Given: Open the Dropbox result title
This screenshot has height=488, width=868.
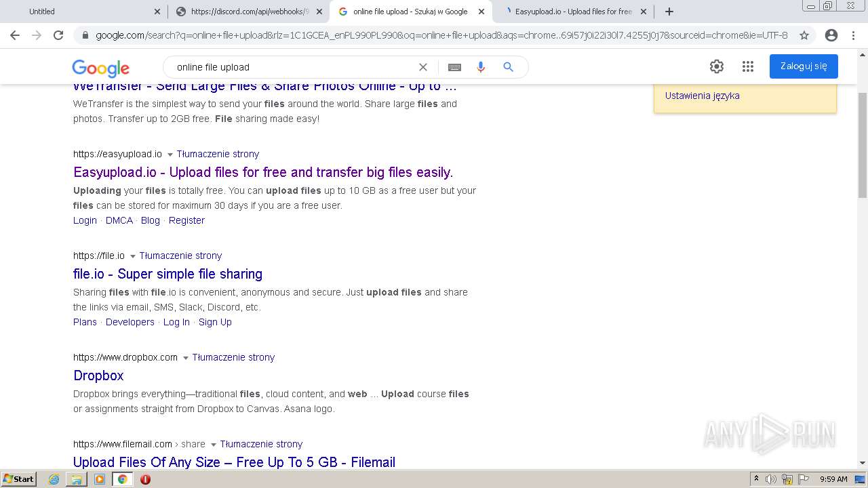Looking at the screenshot, I should pyautogui.click(x=98, y=375).
